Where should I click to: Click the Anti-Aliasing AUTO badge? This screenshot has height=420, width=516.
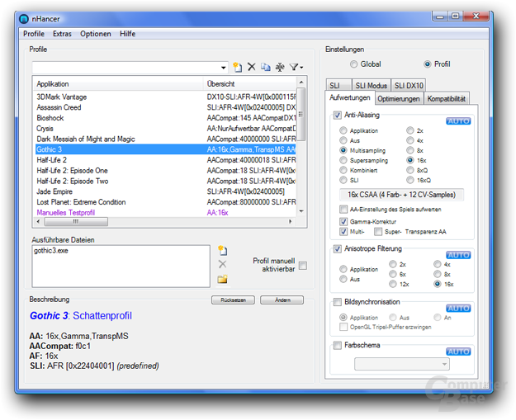458,121
